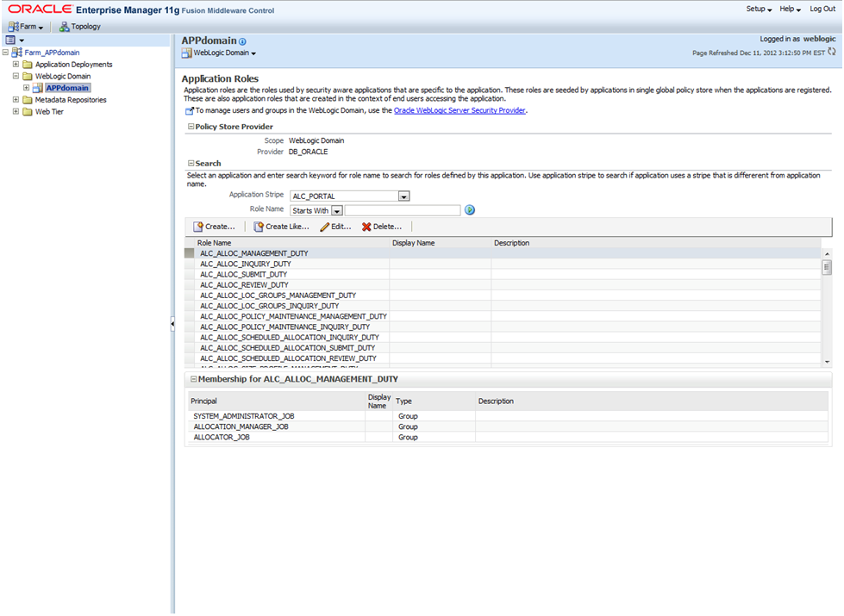Open the Setup menu

[756, 9]
